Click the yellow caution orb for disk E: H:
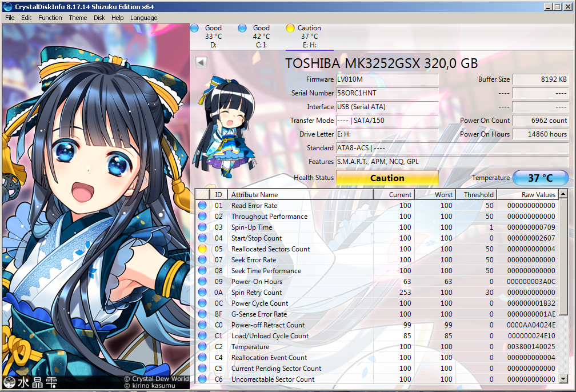 (290, 28)
